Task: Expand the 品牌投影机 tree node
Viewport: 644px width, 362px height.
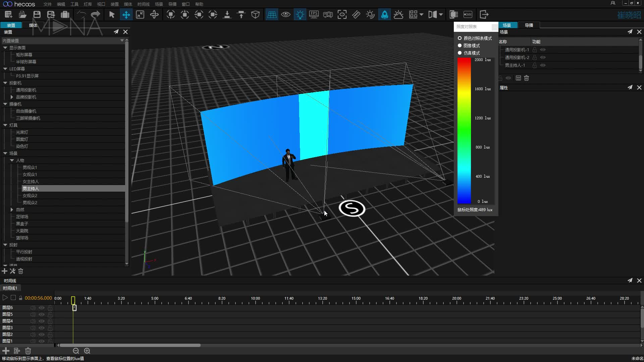Action: (x=12, y=97)
